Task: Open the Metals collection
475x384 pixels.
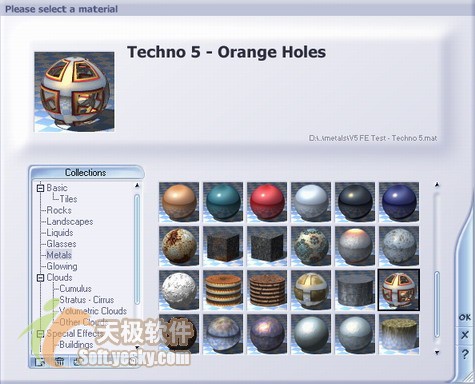Action: click(x=59, y=255)
